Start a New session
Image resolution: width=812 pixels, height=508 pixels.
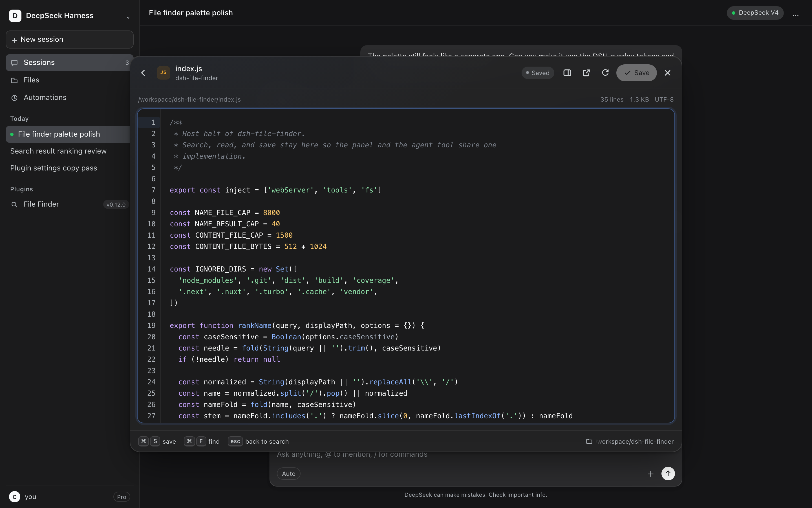(x=69, y=40)
